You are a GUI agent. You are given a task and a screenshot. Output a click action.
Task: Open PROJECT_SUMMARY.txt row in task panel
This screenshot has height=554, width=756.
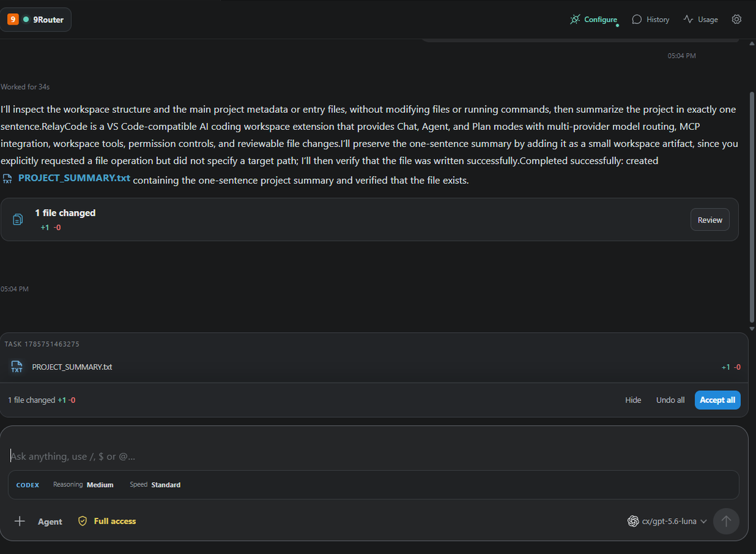374,367
